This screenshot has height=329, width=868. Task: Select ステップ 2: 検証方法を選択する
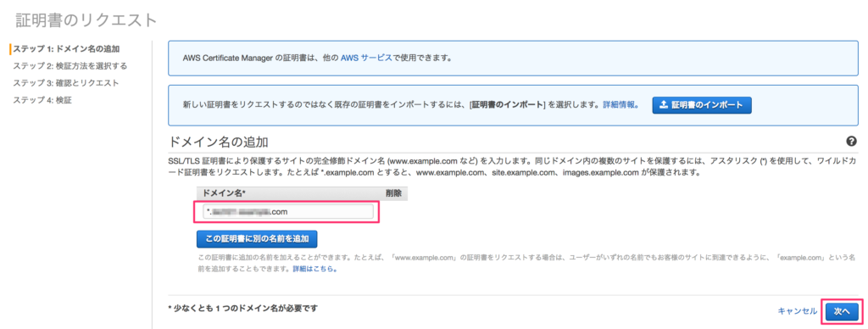point(70,66)
